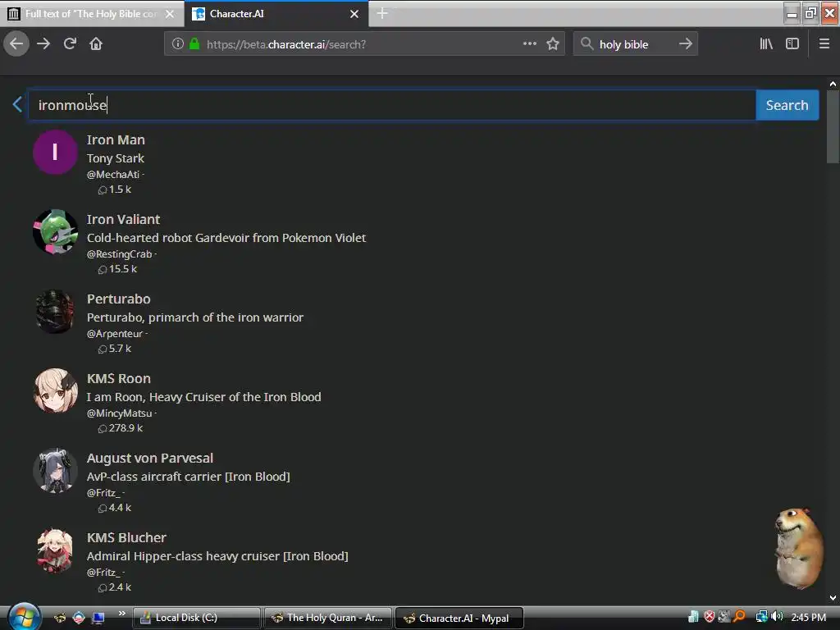
Task: Click the @MechaAti creator name
Action: point(113,175)
